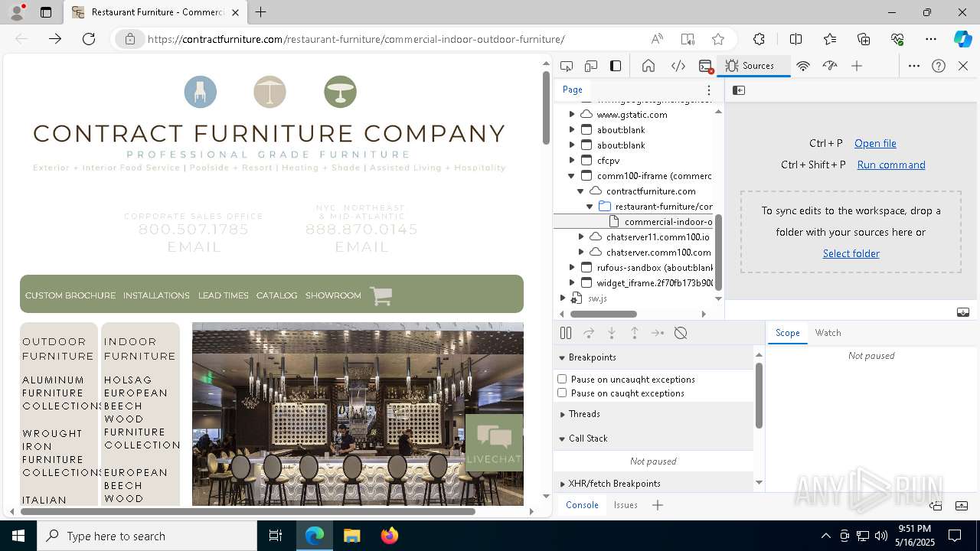Open the DevTools Welcome home tab
Image resolution: width=980 pixels, height=551 pixels.
pyautogui.click(x=648, y=66)
